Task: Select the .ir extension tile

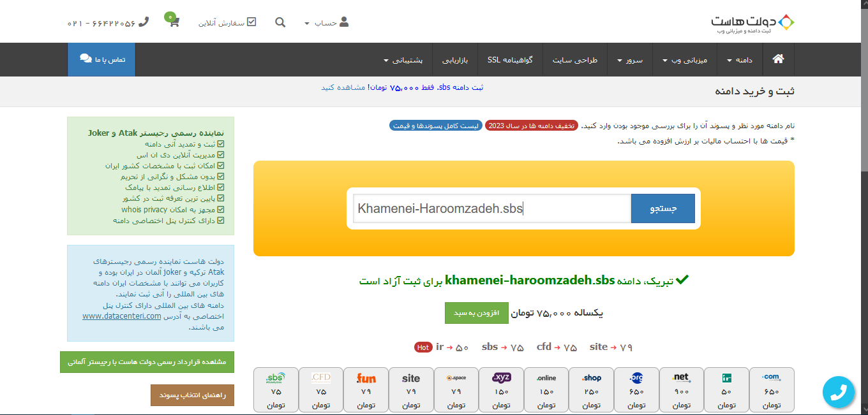Action: 726,390
